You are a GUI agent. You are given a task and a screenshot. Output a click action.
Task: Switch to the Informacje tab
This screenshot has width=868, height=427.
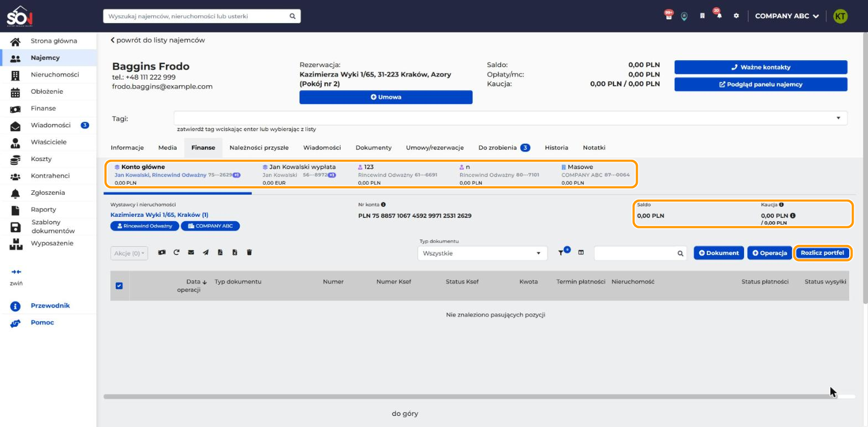pos(127,148)
